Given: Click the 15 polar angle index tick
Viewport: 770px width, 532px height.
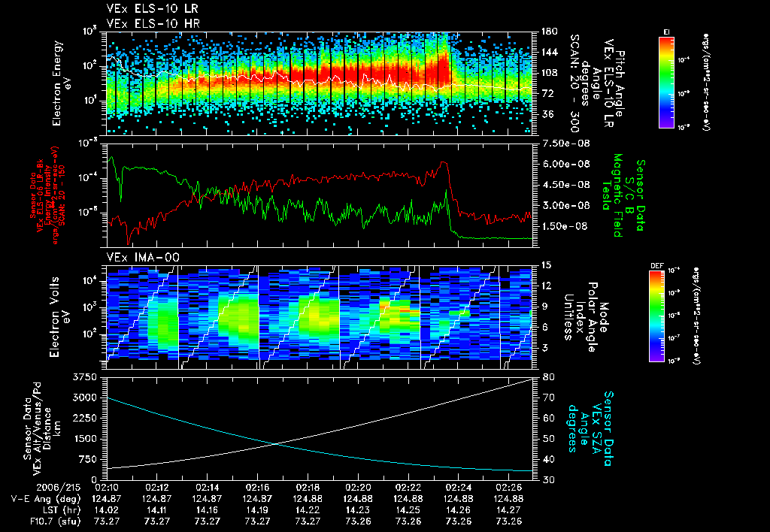Looking at the screenshot, I should click(x=545, y=265).
